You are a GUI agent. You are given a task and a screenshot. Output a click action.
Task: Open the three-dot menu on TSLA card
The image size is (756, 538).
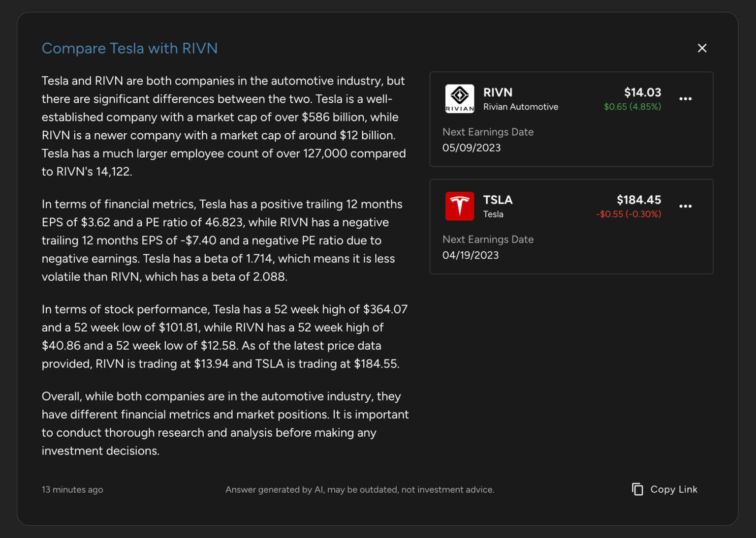685,206
